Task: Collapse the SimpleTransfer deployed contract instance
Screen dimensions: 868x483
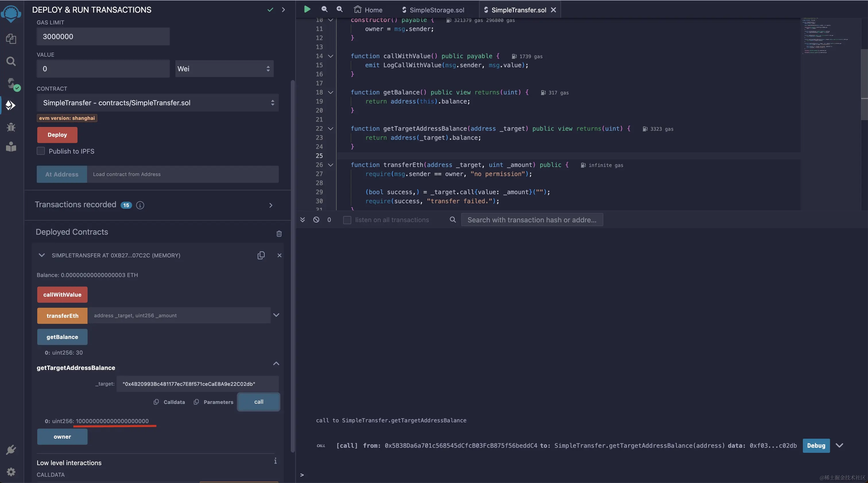Action: tap(42, 255)
